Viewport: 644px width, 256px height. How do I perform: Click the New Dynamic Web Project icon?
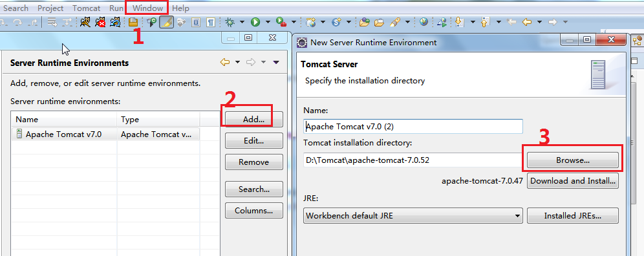pyautogui.click(x=310, y=22)
